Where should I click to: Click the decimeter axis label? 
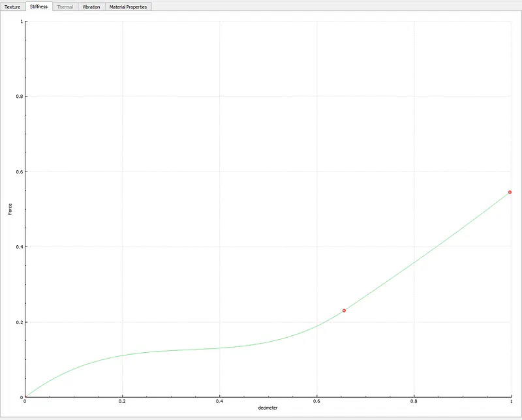(268, 408)
